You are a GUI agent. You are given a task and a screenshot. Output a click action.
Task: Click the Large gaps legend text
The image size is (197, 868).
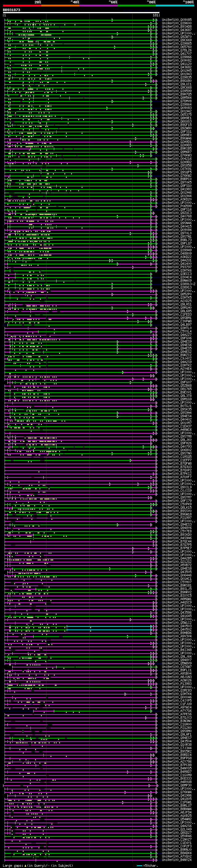(13, 866)
